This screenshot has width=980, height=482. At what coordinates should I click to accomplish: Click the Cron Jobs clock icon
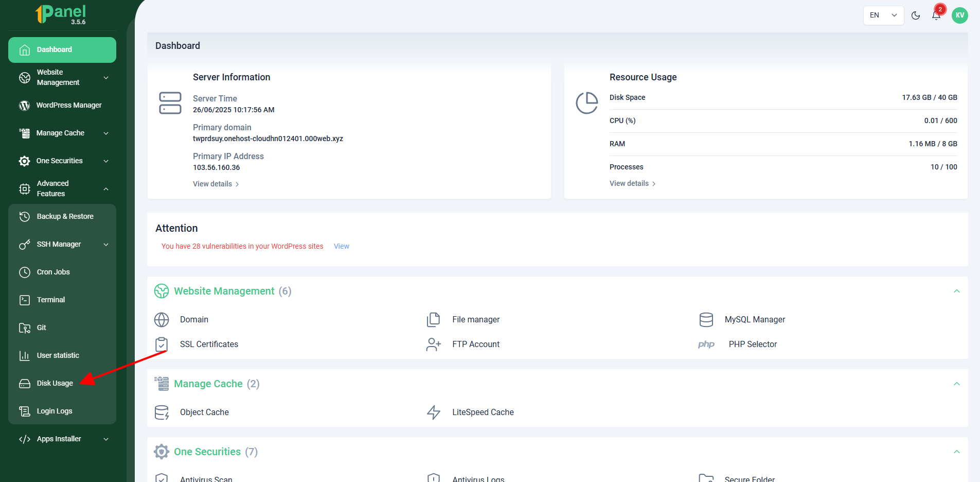(25, 272)
